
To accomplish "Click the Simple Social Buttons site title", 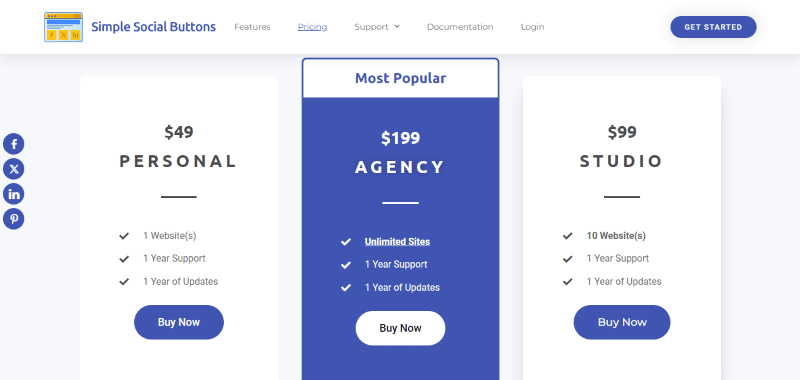I will pyautogui.click(x=154, y=27).
